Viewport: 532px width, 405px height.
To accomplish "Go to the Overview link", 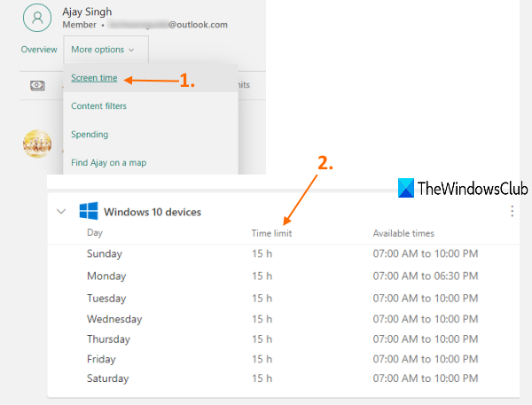I will (39, 50).
